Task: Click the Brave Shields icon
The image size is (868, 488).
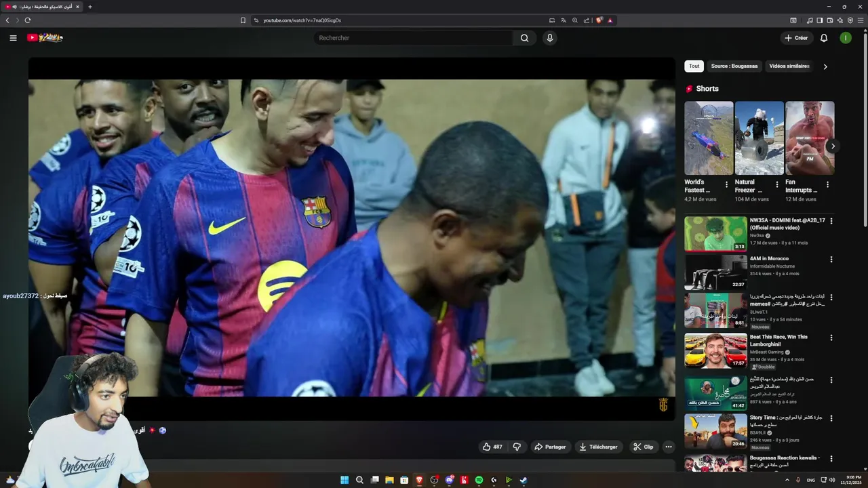Action: (x=599, y=20)
